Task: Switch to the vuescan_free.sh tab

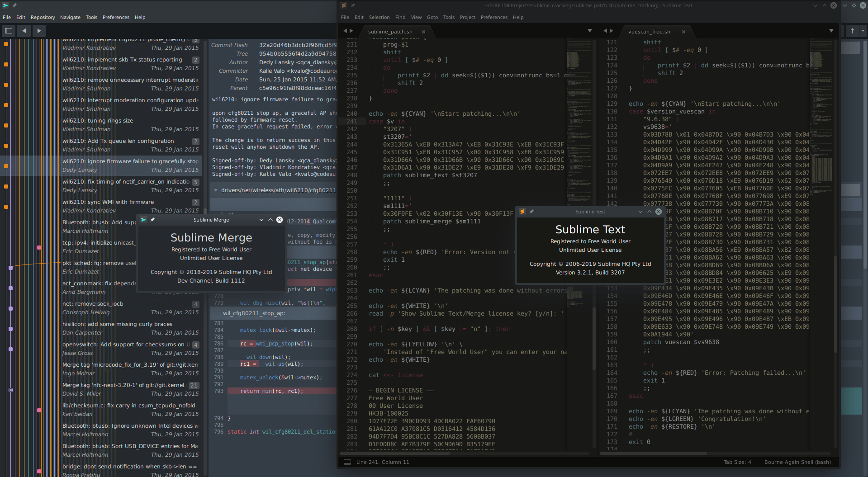Action: point(649,32)
